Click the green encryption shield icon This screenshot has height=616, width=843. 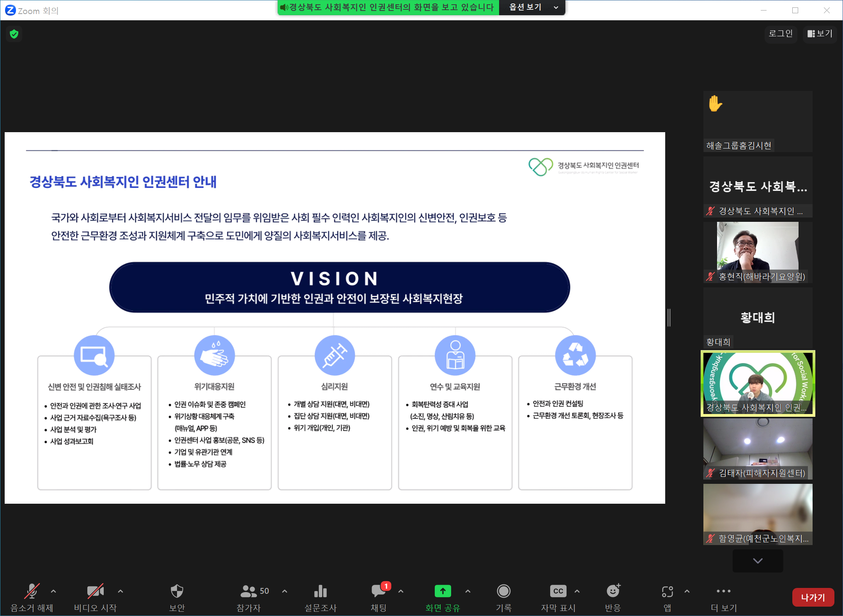(14, 34)
